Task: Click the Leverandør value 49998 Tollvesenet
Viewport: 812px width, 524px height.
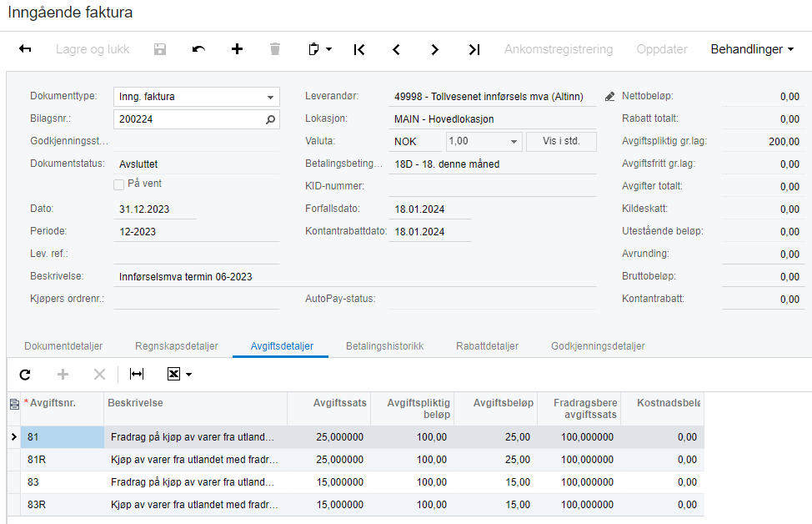Action: pyautogui.click(x=489, y=97)
